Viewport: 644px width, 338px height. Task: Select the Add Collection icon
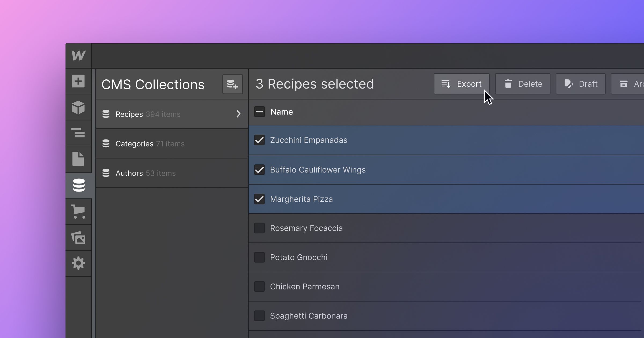pos(233,84)
